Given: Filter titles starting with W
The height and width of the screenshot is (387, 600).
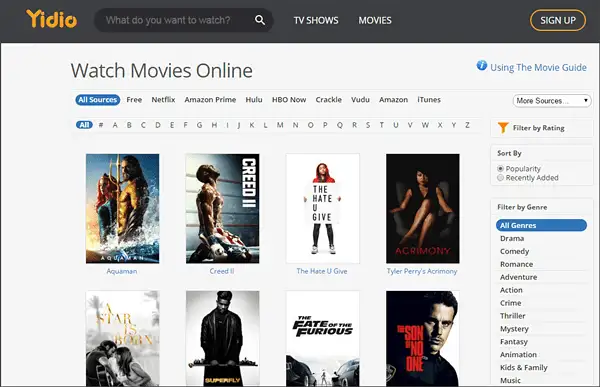Looking at the screenshot, I should [x=425, y=125].
